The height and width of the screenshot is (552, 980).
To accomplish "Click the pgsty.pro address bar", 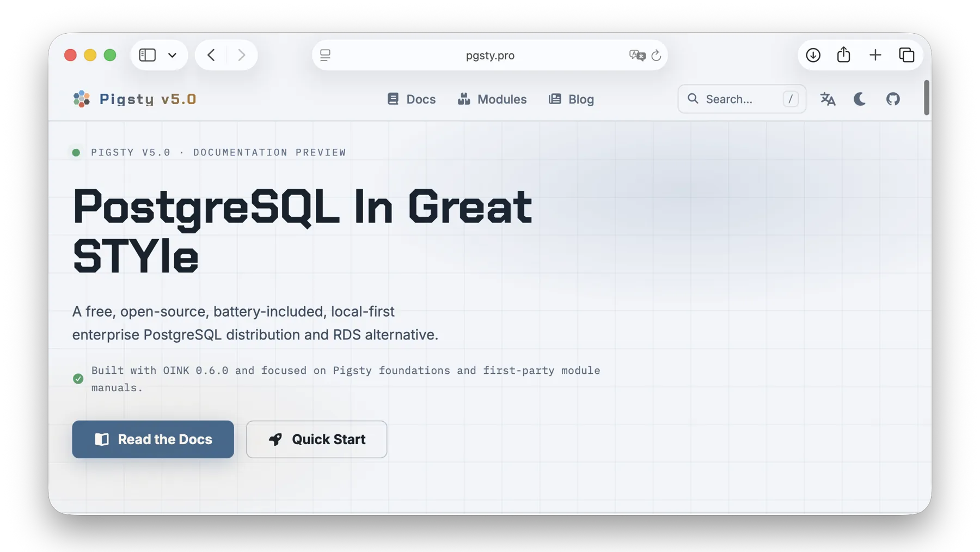I will pos(490,55).
